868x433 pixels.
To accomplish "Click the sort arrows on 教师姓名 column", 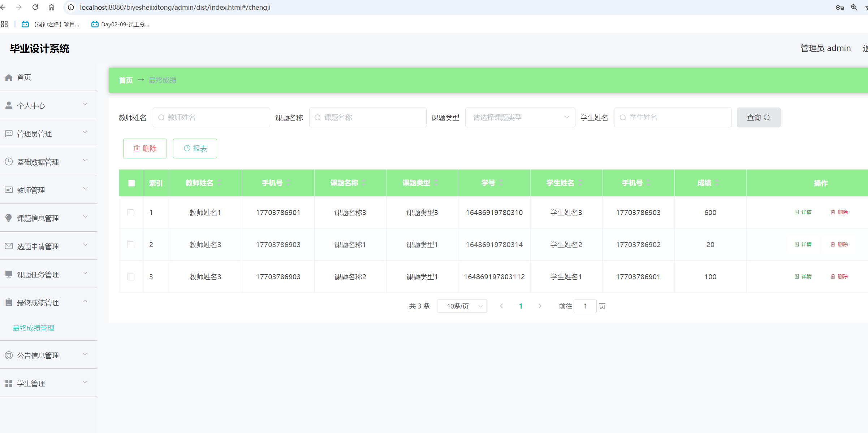I will point(219,183).
